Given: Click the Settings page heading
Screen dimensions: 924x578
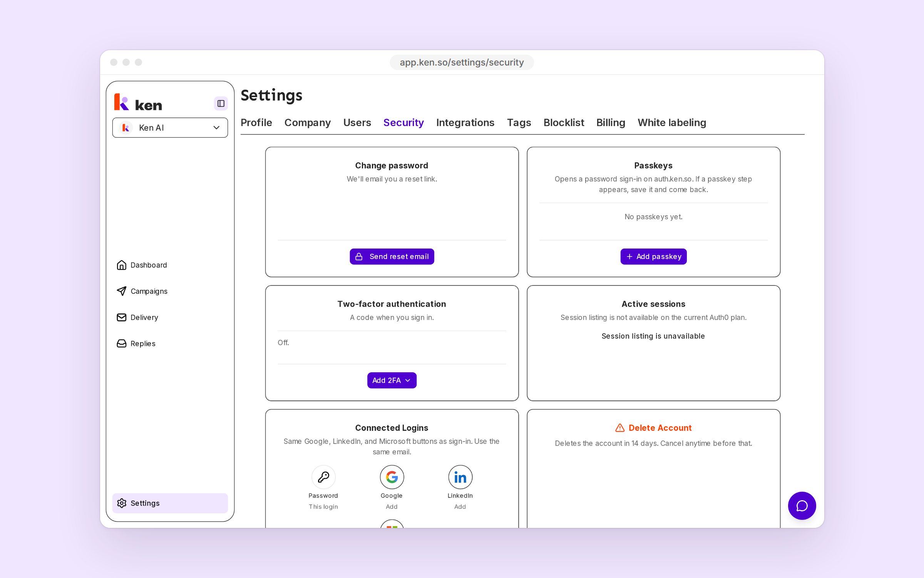Looking at the screenshot, I should click(271, 95).
